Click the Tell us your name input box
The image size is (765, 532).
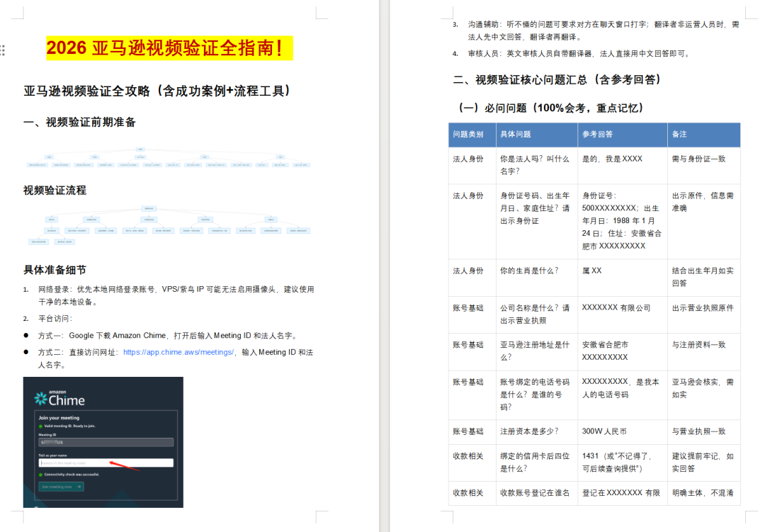pyautogui.click(x=105, y=463)
